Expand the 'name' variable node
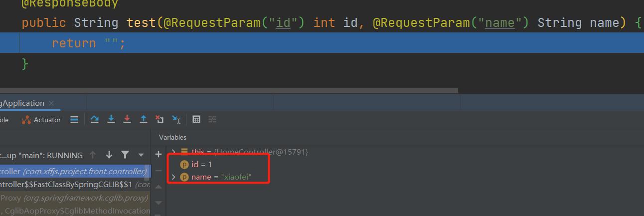This screenshot has width=644, height=216. tap(173, 177)
